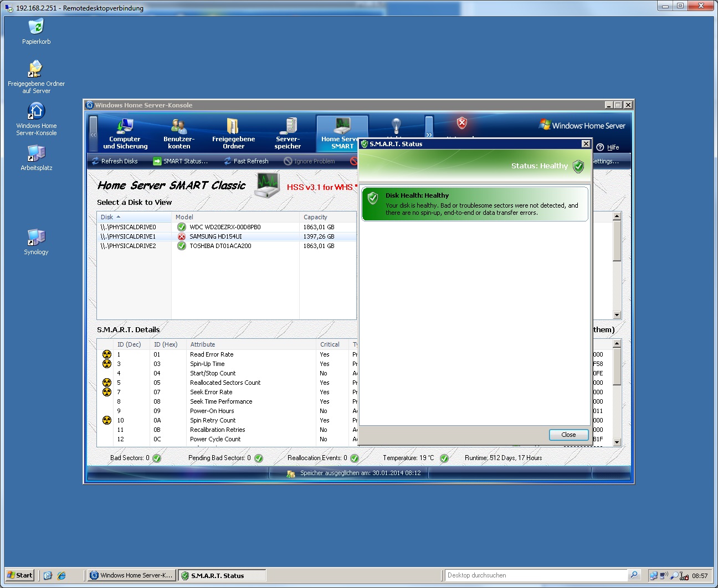Click the 1397,26 GB capacity cell
The height and width of the screenshot is (588, 718).
coord(319,236)
